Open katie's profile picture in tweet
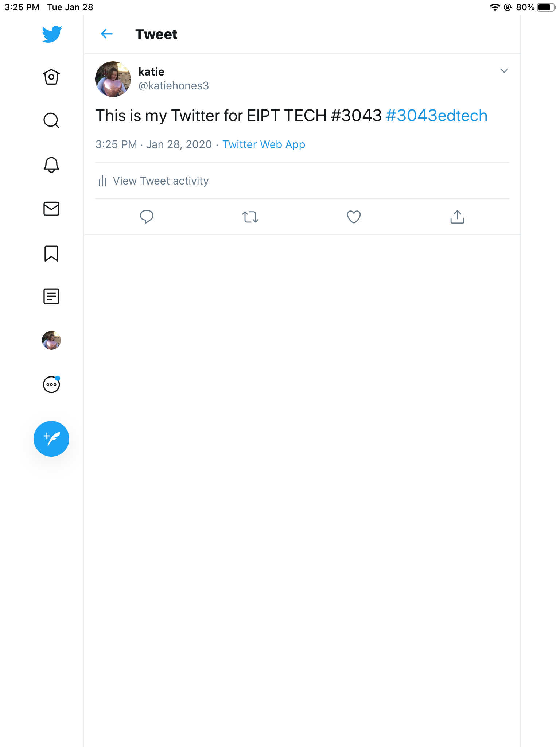This screenshot has width=560, height=747. pos(113,79)
